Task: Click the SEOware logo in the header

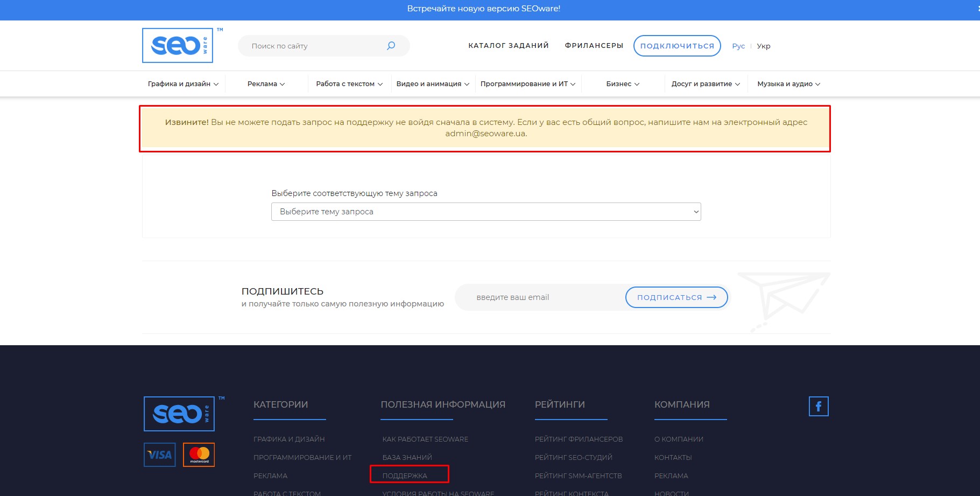Action: tap(178, 46)
